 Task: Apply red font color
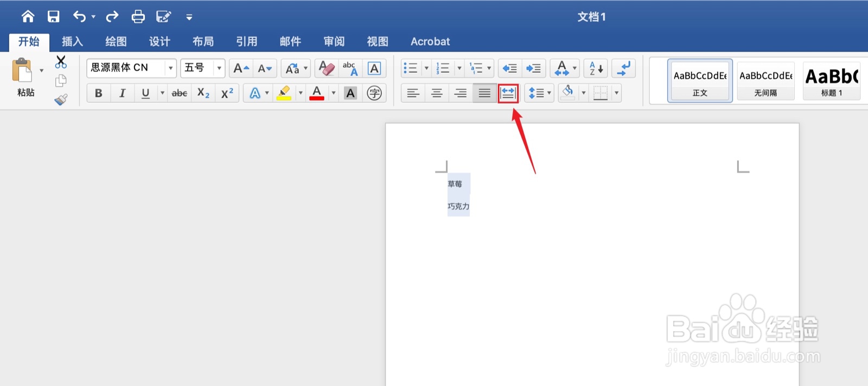(317, 93)
